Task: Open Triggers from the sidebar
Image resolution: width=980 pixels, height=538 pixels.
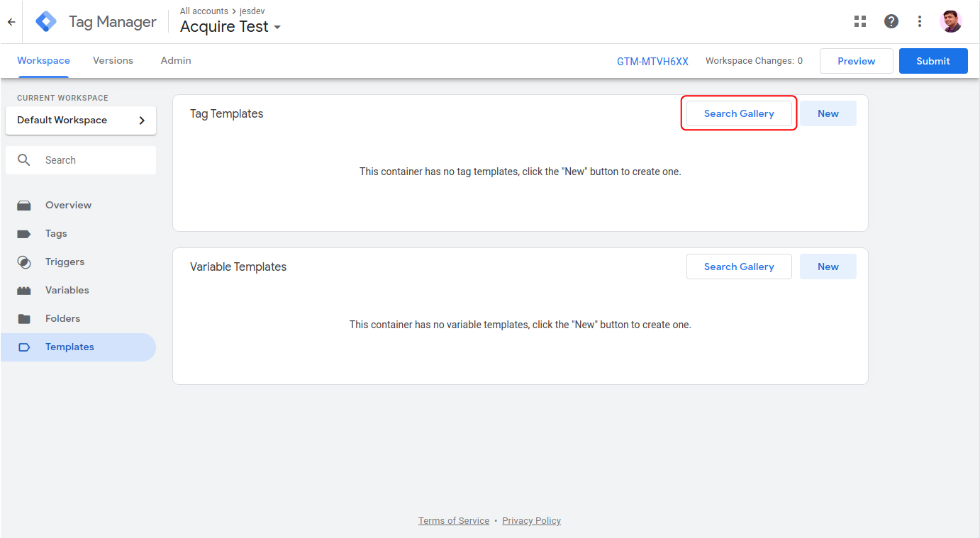Action: coord(65,262)
